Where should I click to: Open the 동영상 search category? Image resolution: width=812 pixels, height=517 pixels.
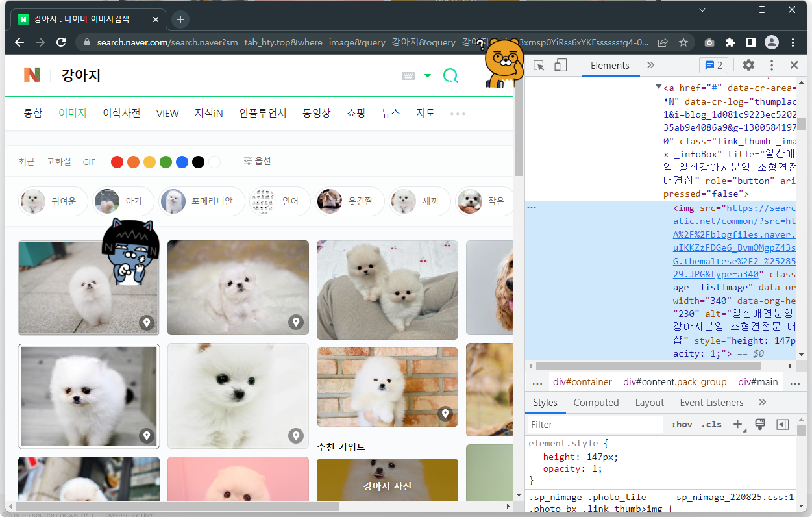[316, 113]
